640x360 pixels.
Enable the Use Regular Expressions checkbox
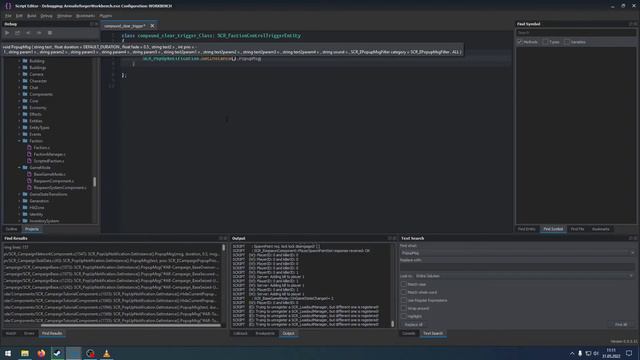point(404,300)
